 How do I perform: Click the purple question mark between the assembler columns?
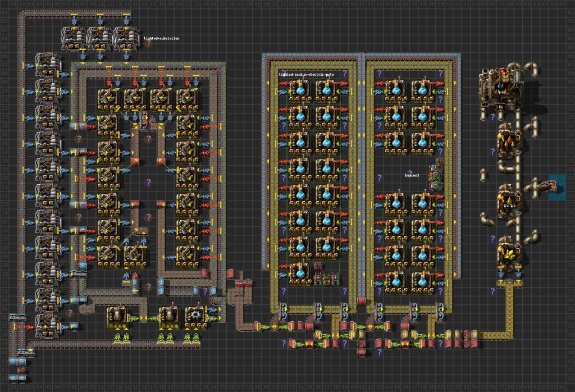click(x=148, y=183)
